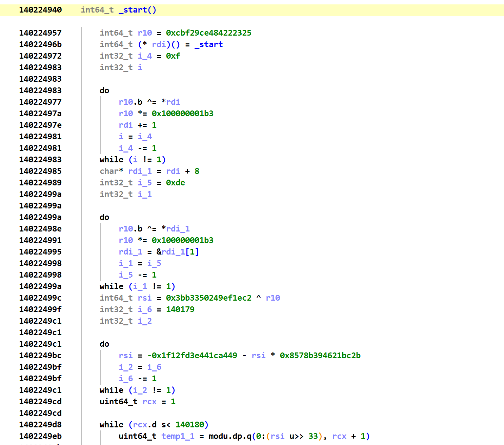Select address 14022499f
This screenshot has width=504, height=445.
click(x=40, y=309)
